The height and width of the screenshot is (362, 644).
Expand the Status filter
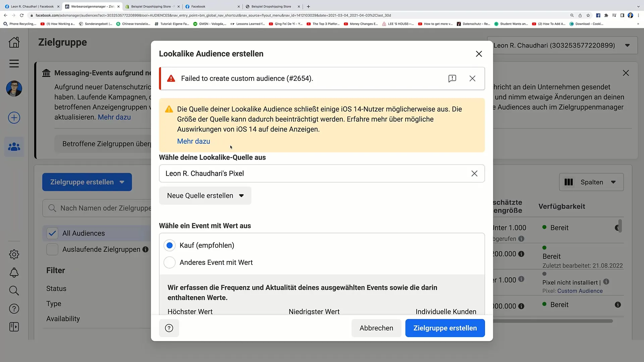point(56,289)
